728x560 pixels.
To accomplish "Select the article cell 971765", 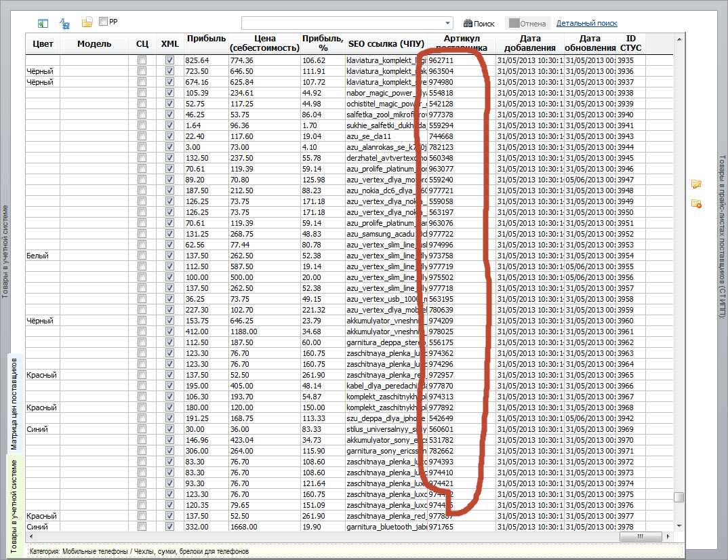I will point(462,527).
